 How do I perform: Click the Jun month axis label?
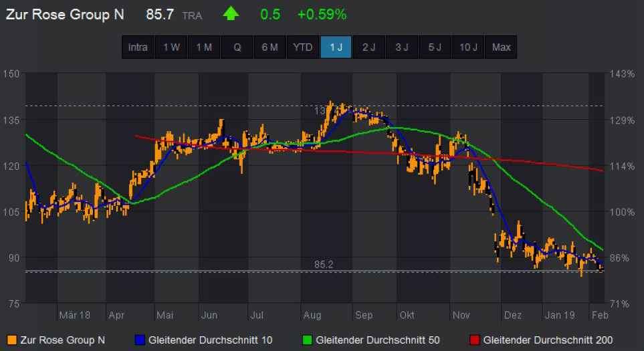(x=209, y=316)
